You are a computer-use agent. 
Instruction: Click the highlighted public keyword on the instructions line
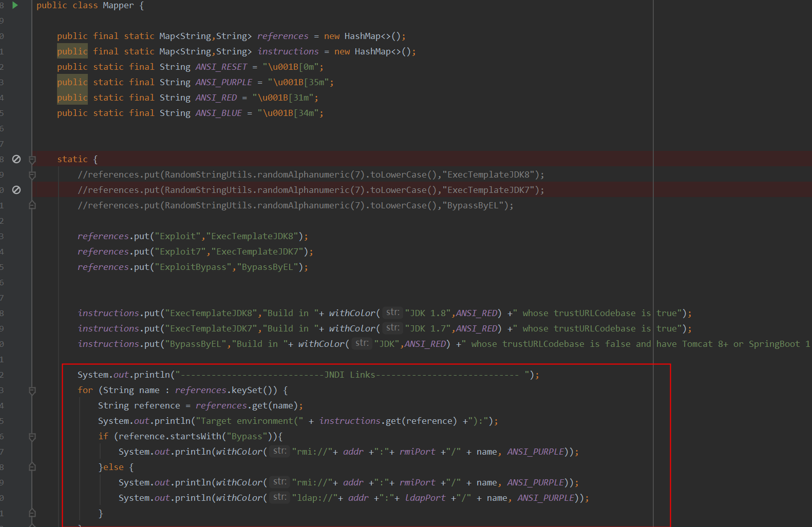point(72,51)
